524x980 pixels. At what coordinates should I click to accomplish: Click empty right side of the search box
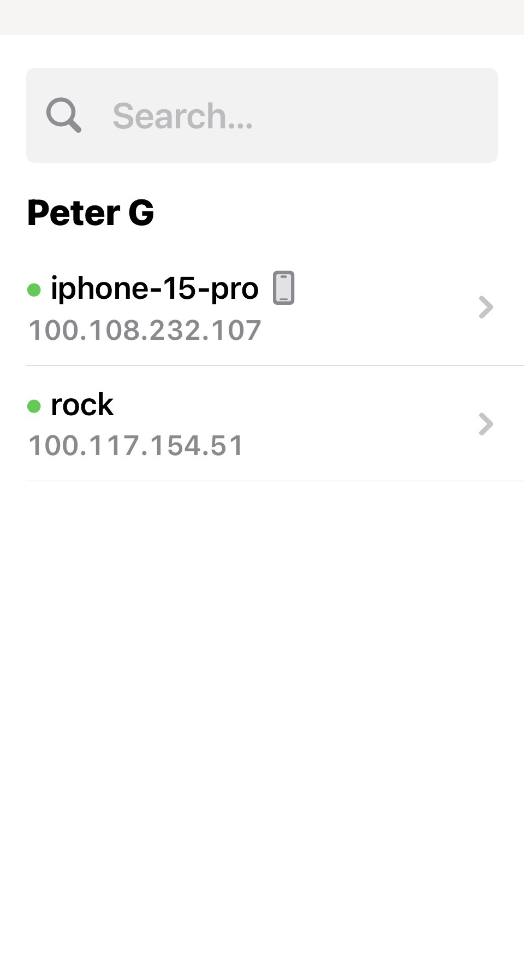(x=409, y=115)
